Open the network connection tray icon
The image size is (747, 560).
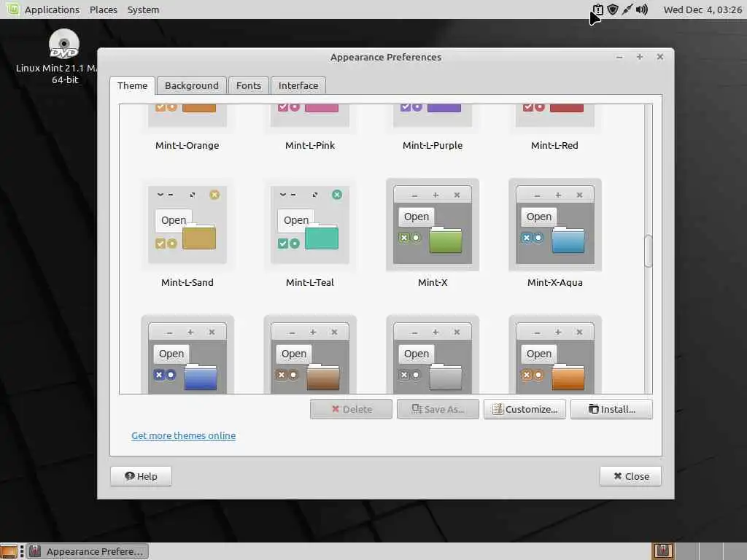627,9
